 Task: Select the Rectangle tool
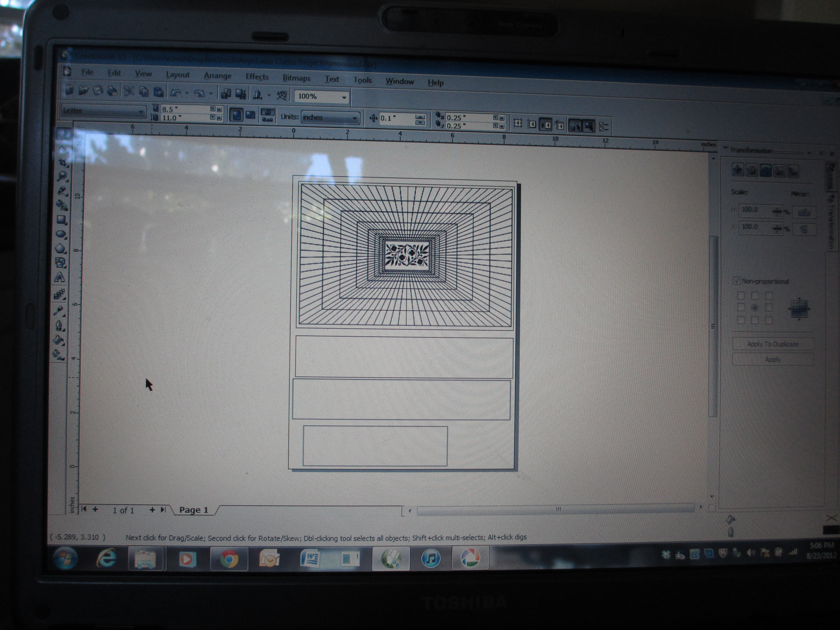pyautogui.click(x=62, y=220)
